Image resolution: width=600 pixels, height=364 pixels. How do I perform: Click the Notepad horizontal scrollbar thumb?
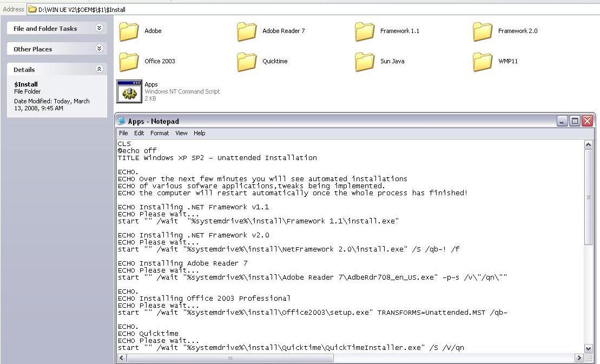point(230,358)
